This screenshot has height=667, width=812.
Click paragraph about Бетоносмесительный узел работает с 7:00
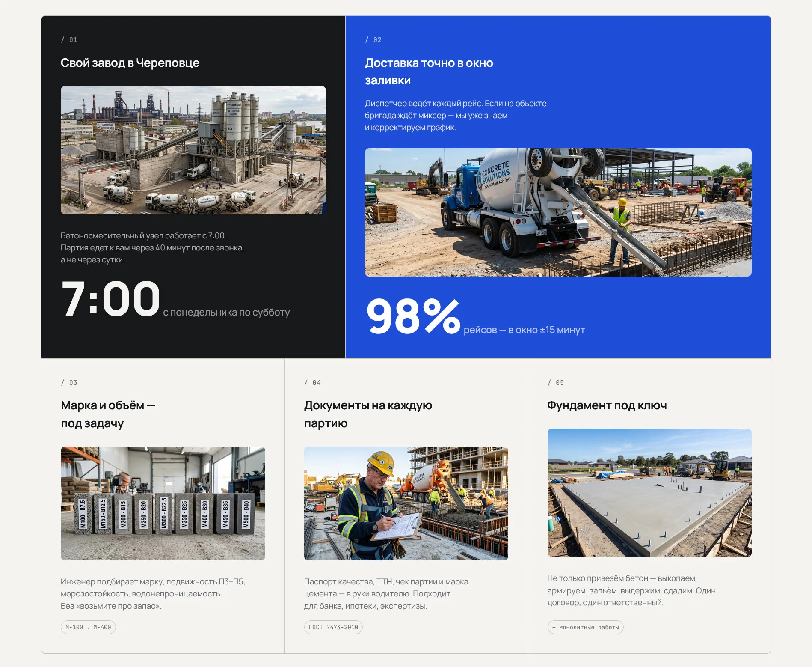pos(152,247)
